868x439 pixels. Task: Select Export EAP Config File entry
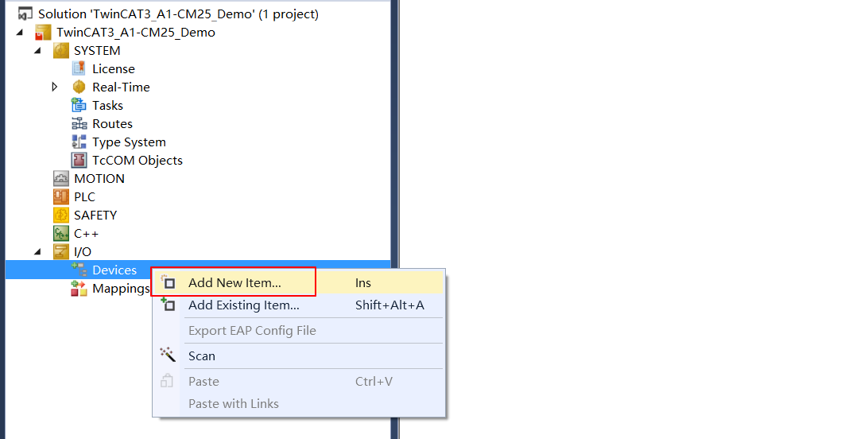(x=298, y=331)
